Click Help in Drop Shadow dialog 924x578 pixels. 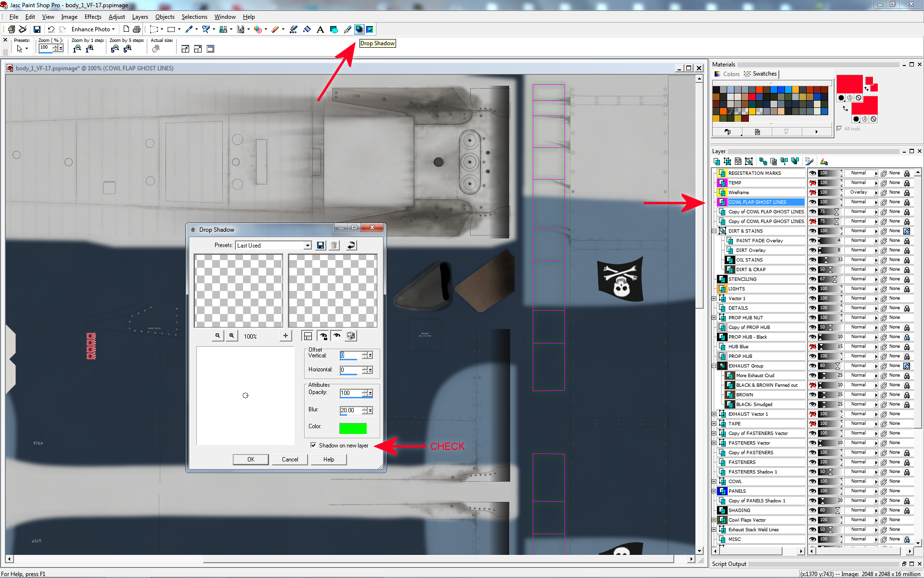point(329,459)
